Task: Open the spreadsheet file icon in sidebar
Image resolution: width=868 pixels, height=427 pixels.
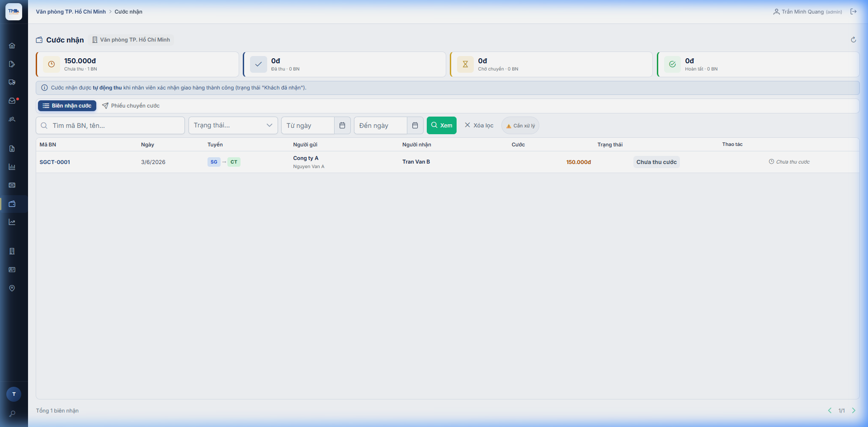Action: [x=12, y=149]
